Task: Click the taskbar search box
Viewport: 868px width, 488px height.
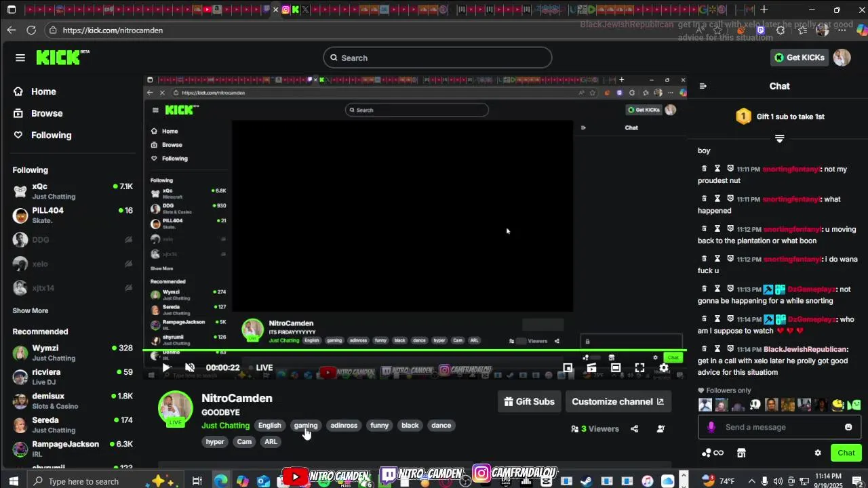Action: click(x=106, y=481)
